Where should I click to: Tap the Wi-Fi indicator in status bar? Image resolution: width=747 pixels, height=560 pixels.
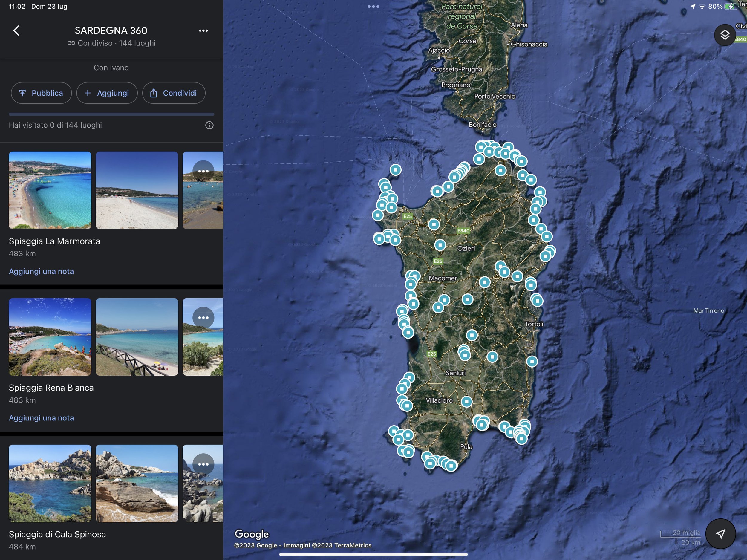pos(702,6)
